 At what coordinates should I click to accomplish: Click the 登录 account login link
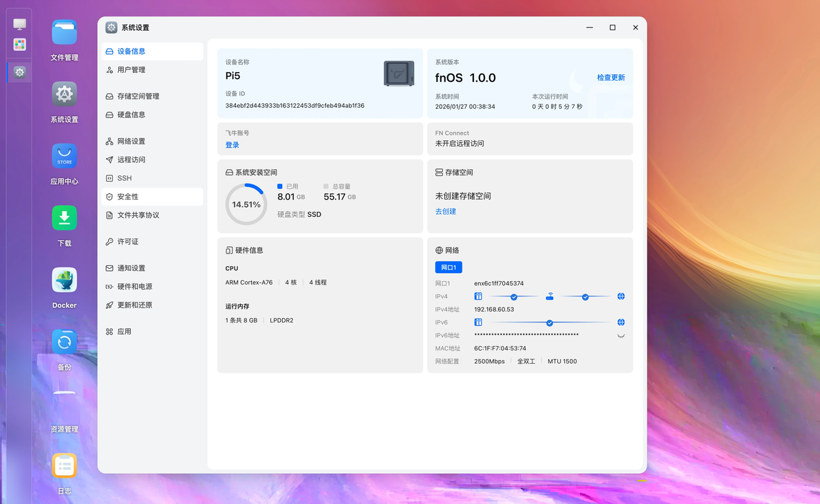(x=233, y=145)
